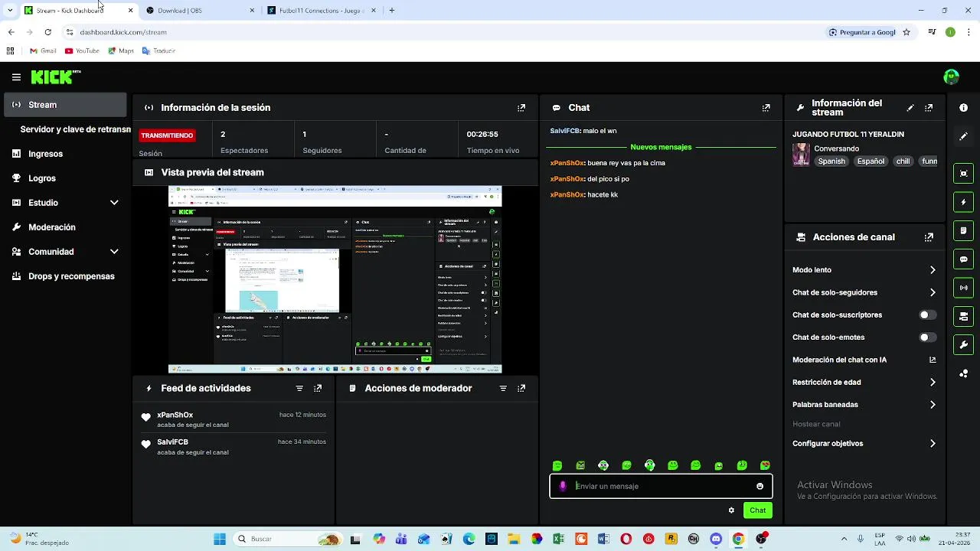
Task: Open AI chat moderation external link icon
Action: click(933, 360)
